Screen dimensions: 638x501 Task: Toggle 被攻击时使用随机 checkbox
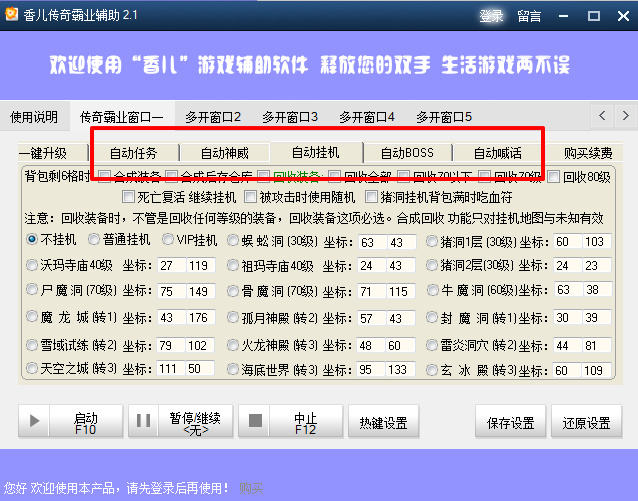250,197
